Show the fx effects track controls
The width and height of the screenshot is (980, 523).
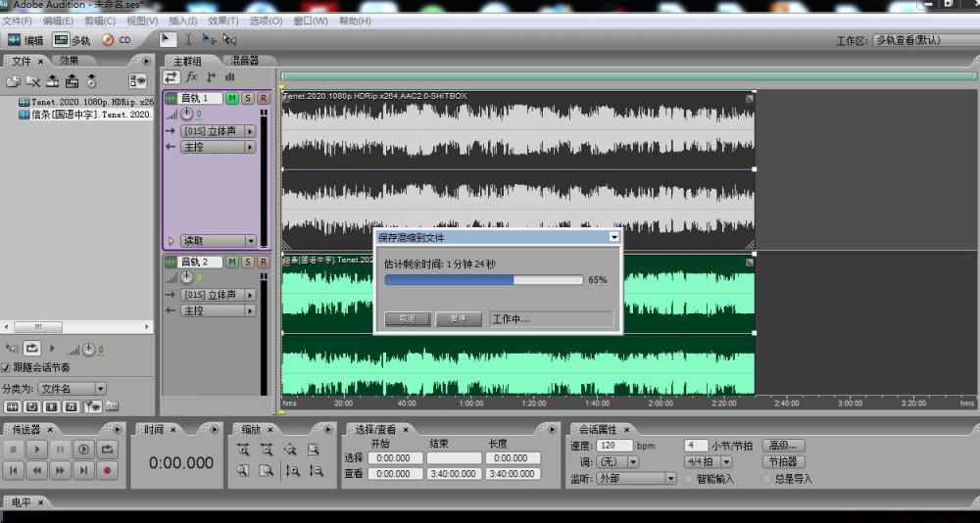click(x=192, y=76)
